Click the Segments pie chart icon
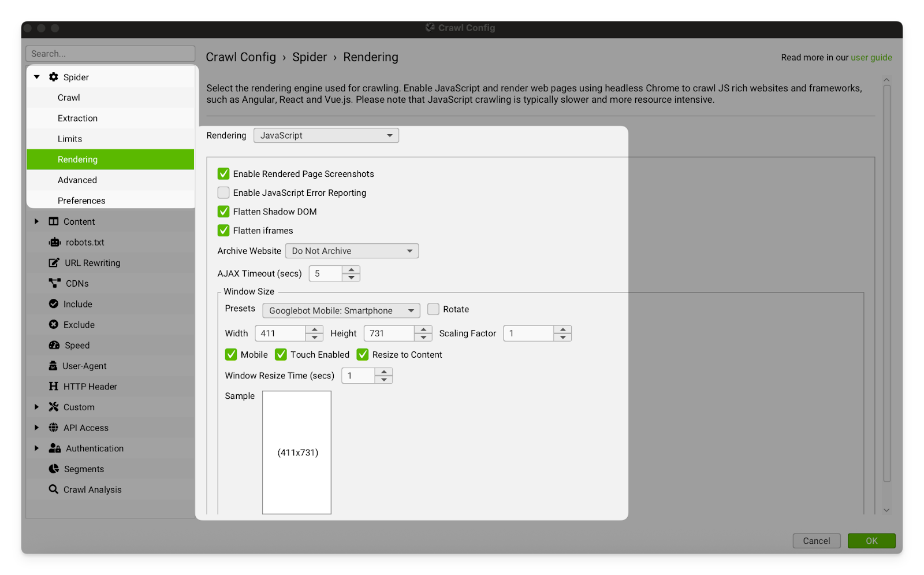924x575 pixels. click(x=54, y=469)
